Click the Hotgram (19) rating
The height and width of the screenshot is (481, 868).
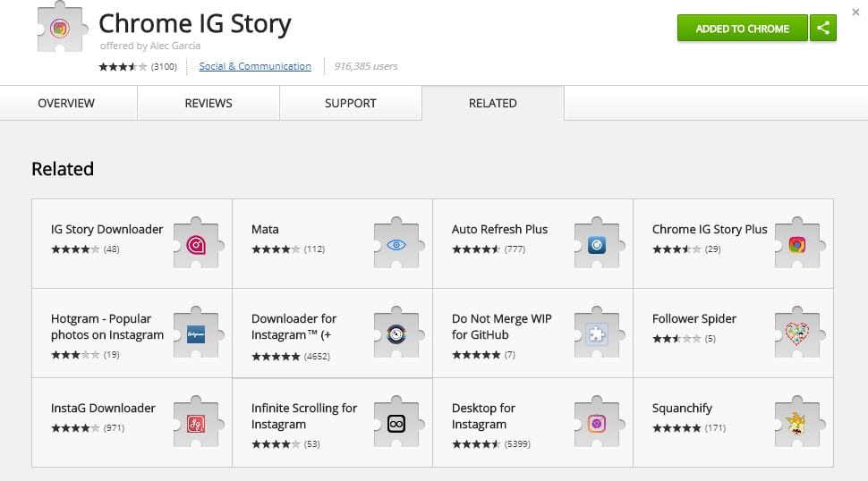[85, 355]
